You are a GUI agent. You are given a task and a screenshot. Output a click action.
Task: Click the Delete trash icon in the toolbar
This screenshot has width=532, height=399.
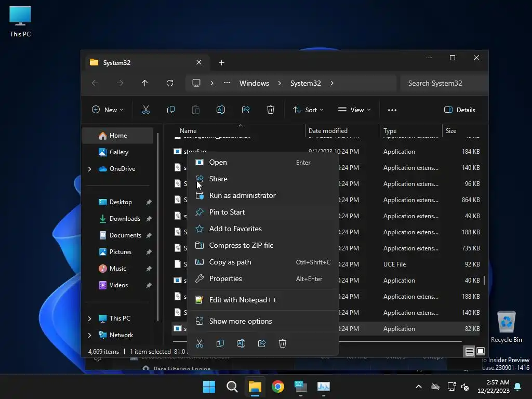270,110
